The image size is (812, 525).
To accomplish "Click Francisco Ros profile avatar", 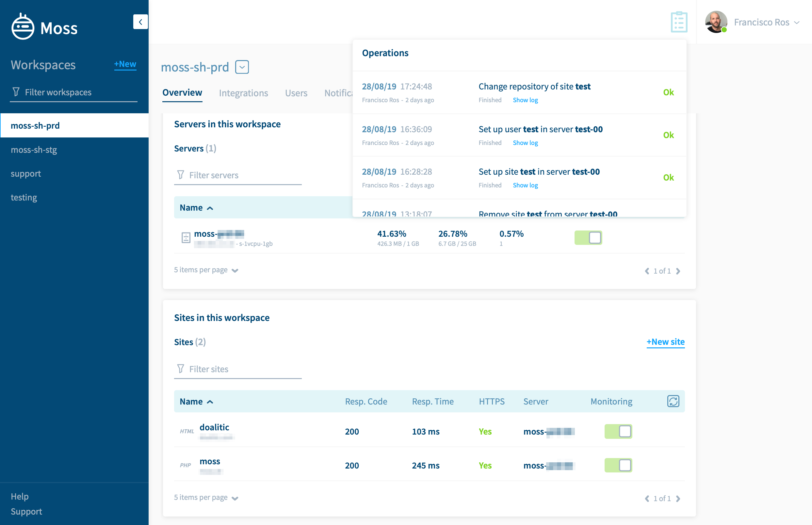I will (x=716, y=22).
